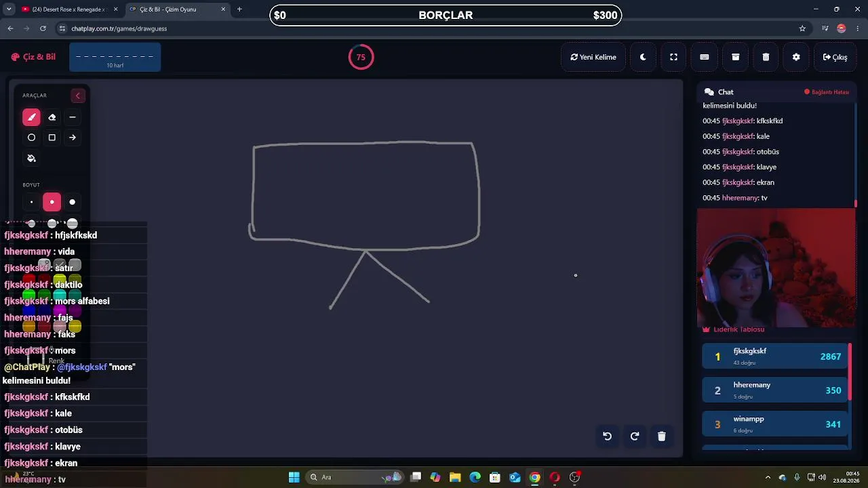Open Opera browser from taskbar
Image resolution: width=868 pixels, height=488 pixels.
point(555,477)
